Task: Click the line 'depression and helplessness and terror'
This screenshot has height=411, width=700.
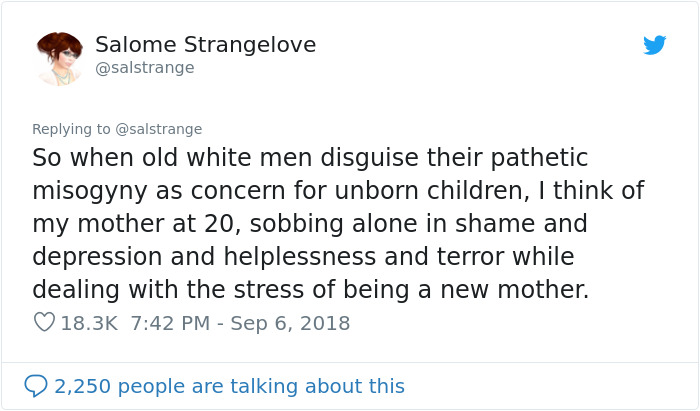Action: click(303, 257)
